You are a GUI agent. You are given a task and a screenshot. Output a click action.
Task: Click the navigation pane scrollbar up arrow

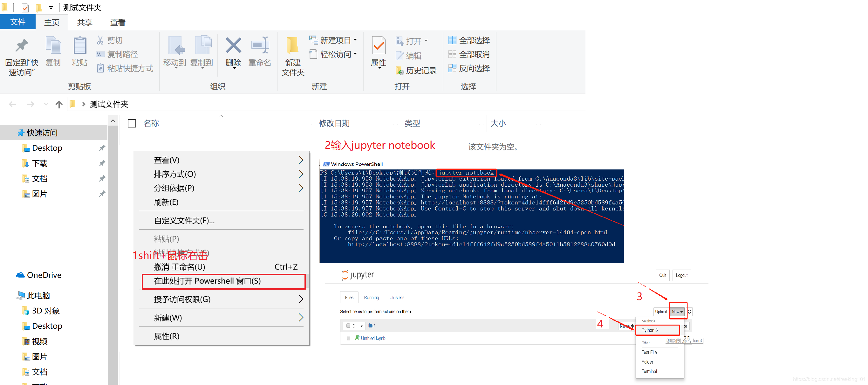click(113, 121)
